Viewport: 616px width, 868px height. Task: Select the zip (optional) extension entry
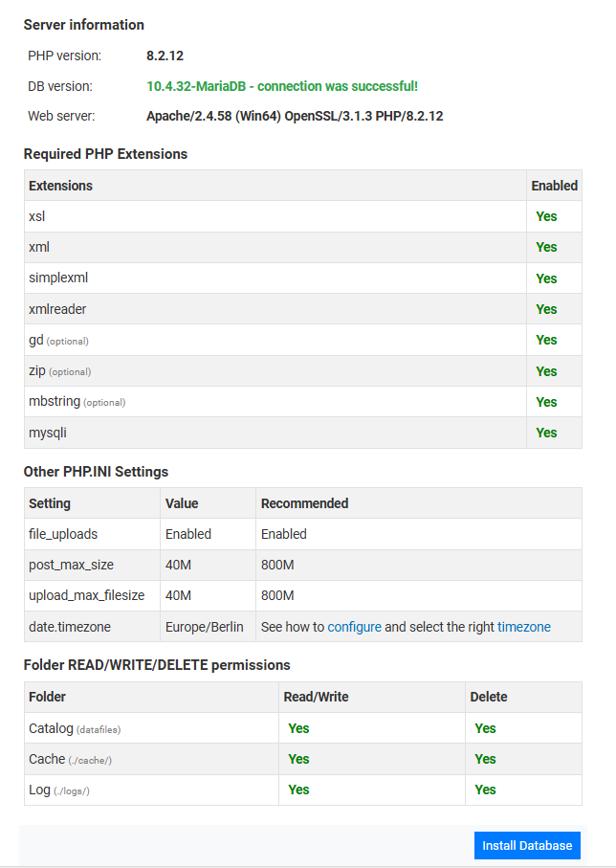pyautogui.click(x=60, y=370)
